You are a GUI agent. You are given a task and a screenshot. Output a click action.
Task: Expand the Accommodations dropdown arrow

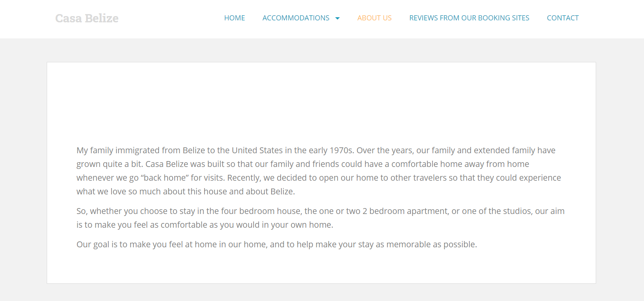click(338, 18)
